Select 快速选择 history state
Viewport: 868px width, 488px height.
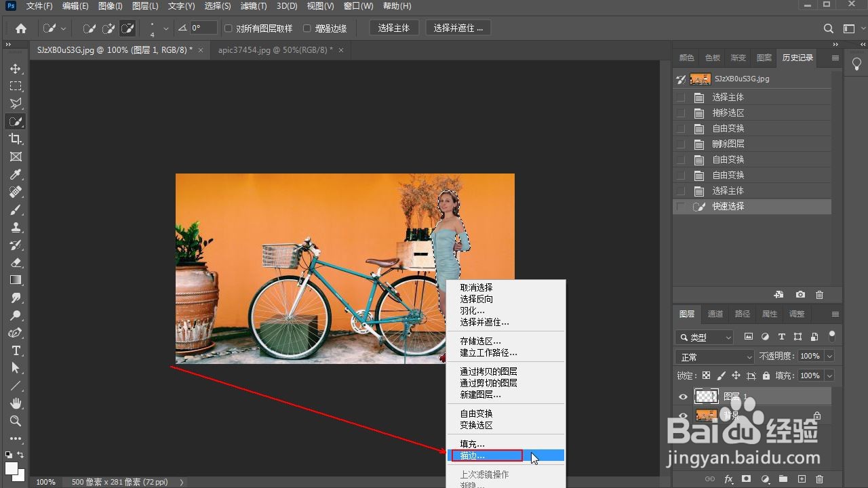(x=752, y=207)
